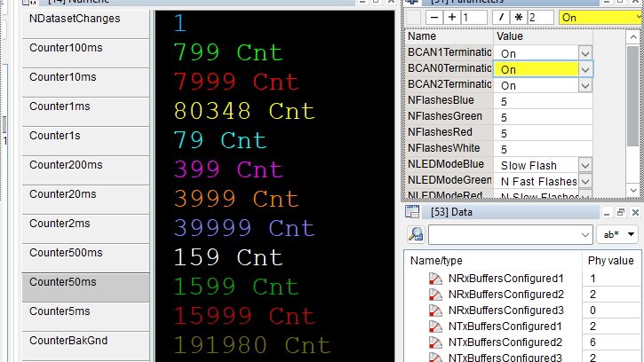Click the divide button in Parameters toolbar

pyautogui.click(x=501, y=18)
